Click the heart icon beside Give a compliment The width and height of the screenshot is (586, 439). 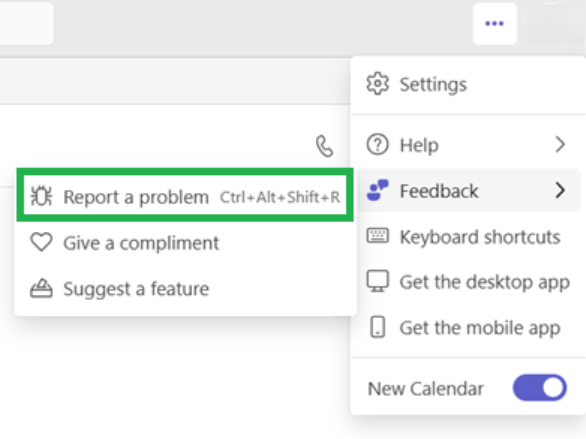coord(41,242)
